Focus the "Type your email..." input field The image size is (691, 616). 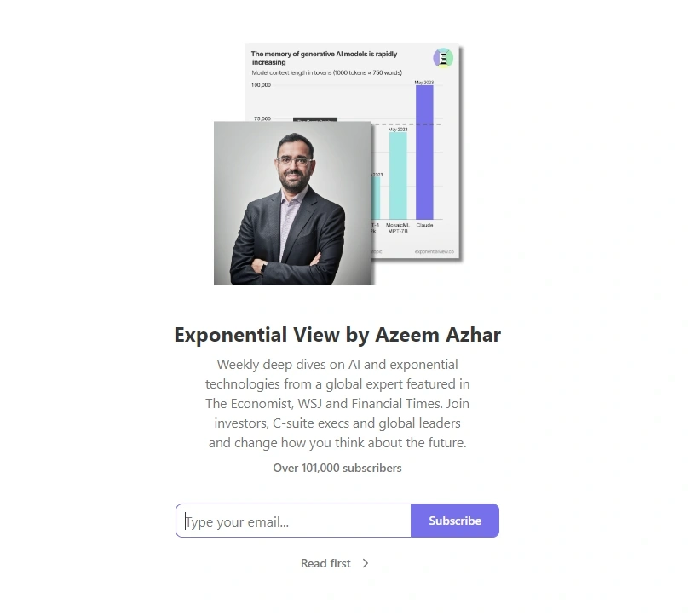click(294, 521)
